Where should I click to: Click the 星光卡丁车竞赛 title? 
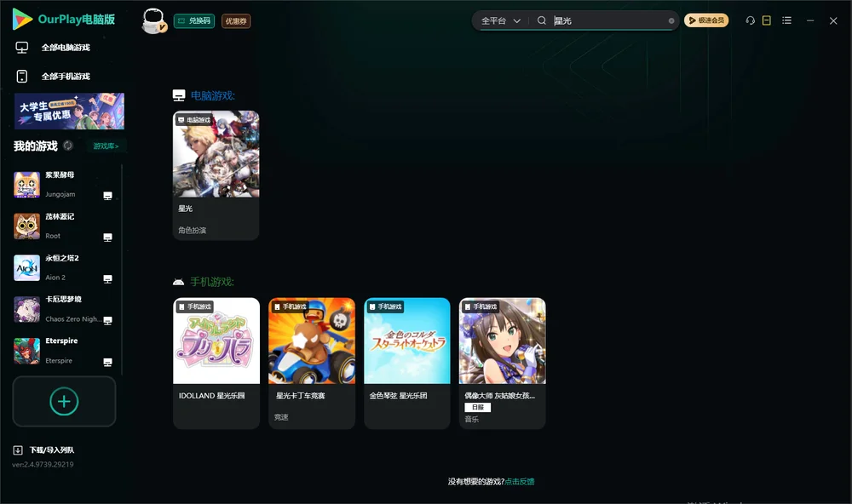300,395
